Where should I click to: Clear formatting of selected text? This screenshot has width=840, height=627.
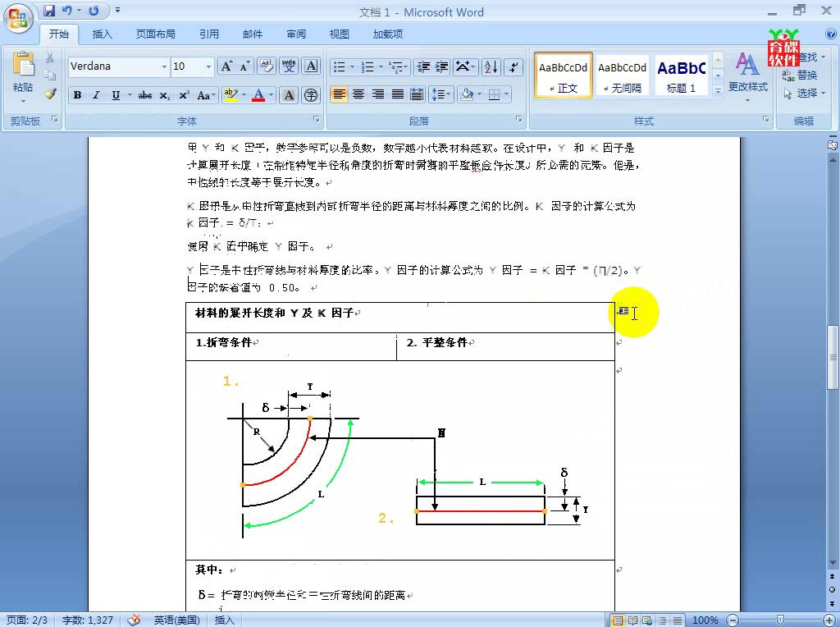tap(267, 66)
